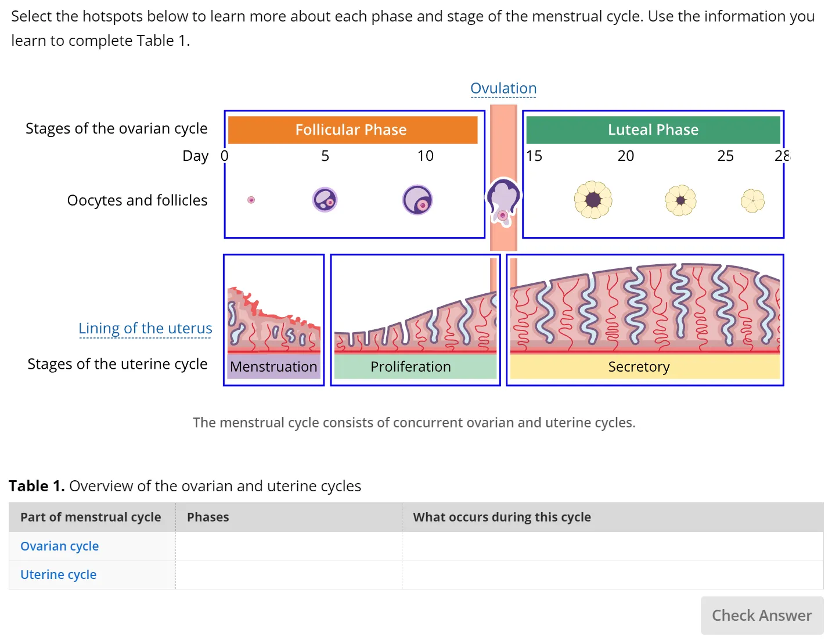This screenshot has width=832, height=644.
Task: Select the primordial follicle hotspot at day 0
Action: coord(251,200)
